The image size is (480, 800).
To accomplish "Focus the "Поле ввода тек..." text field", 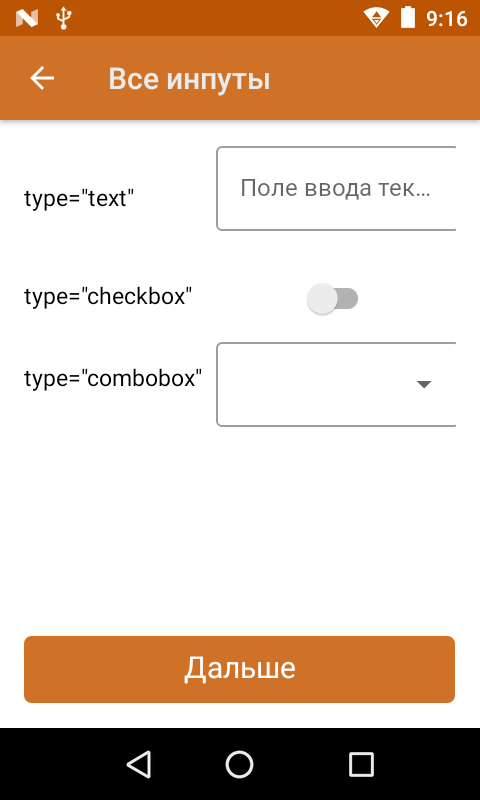I will click(x=336, y=188).
